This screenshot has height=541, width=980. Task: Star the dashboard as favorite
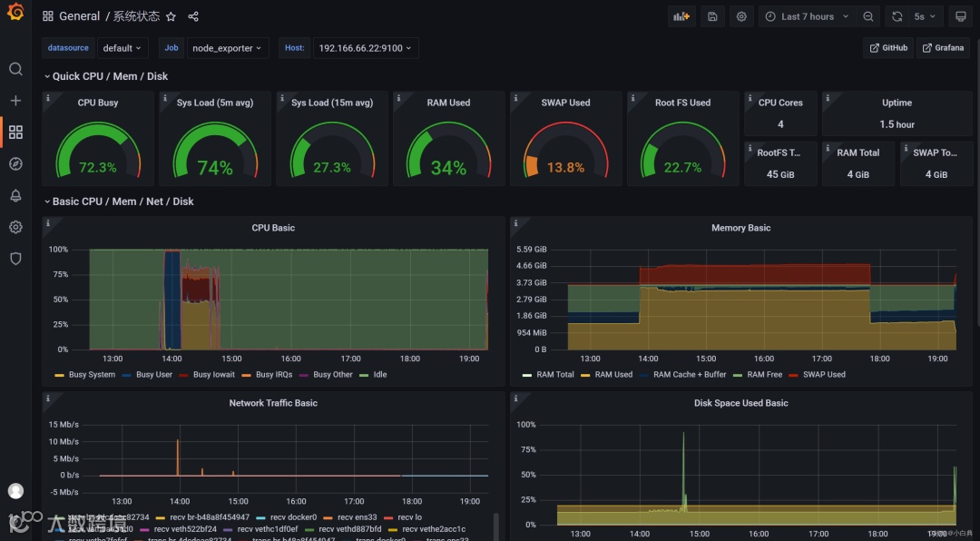[171, 17]
